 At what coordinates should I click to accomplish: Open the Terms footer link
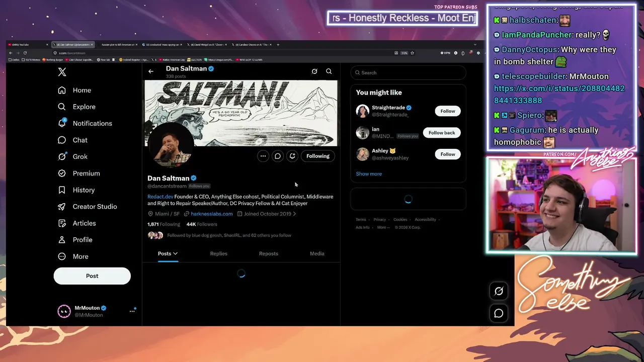pos(361,220)
